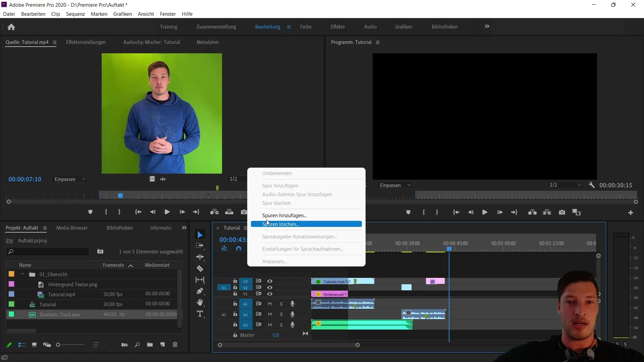Open program monitor settings wrench
Screen dimensions: 644x362
pyautogui.click(x=592, y=185)
